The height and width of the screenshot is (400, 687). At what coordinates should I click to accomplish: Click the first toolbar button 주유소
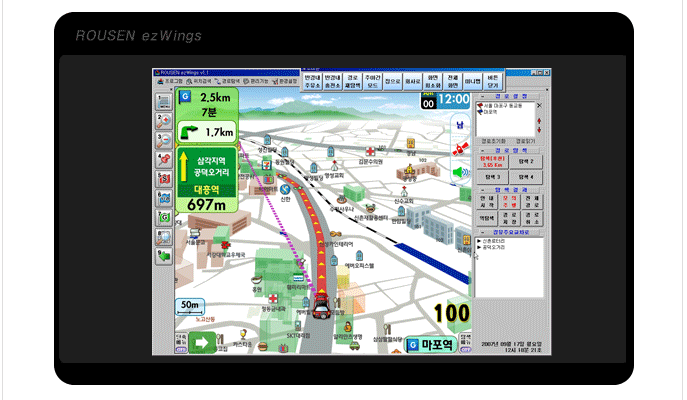pyautogui.click(x=312, y=81)
